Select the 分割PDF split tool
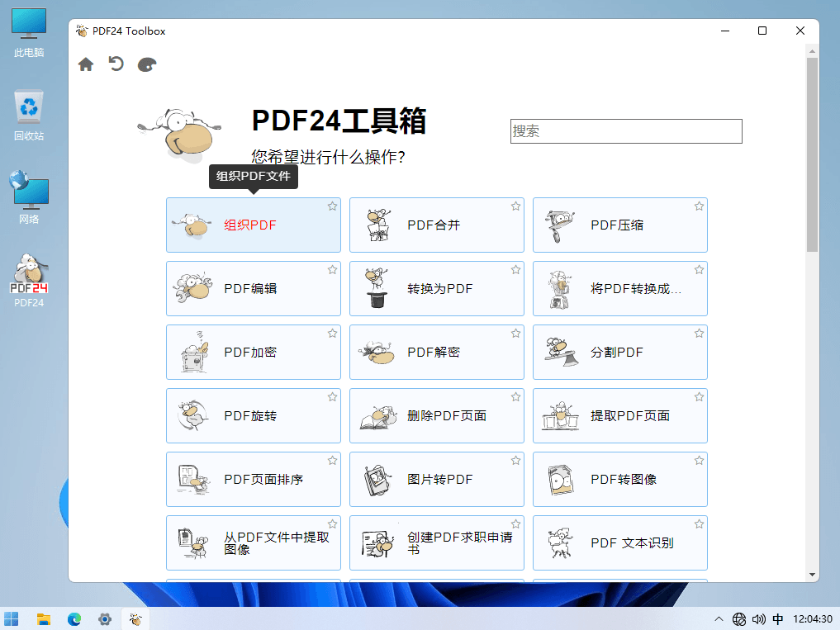 click(619, 352)
